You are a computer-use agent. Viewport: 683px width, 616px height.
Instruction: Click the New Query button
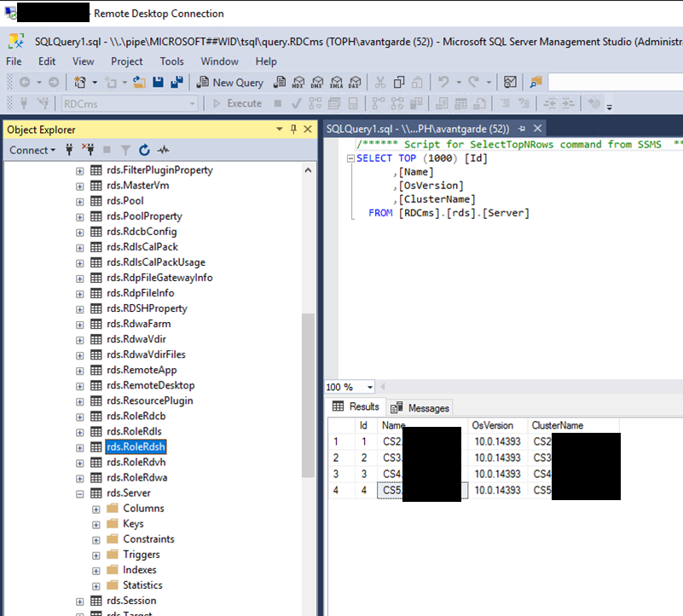tap(230, 83)
